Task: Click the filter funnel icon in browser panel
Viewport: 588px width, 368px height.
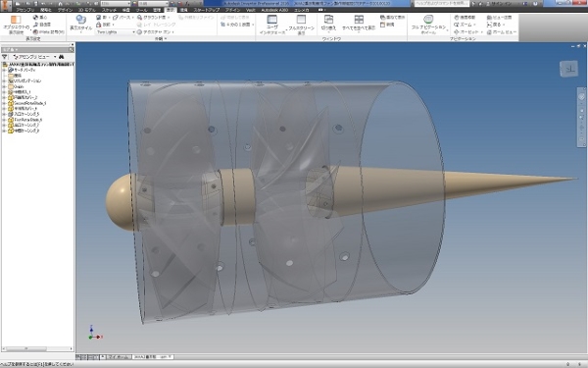Action: coord(5,57)
